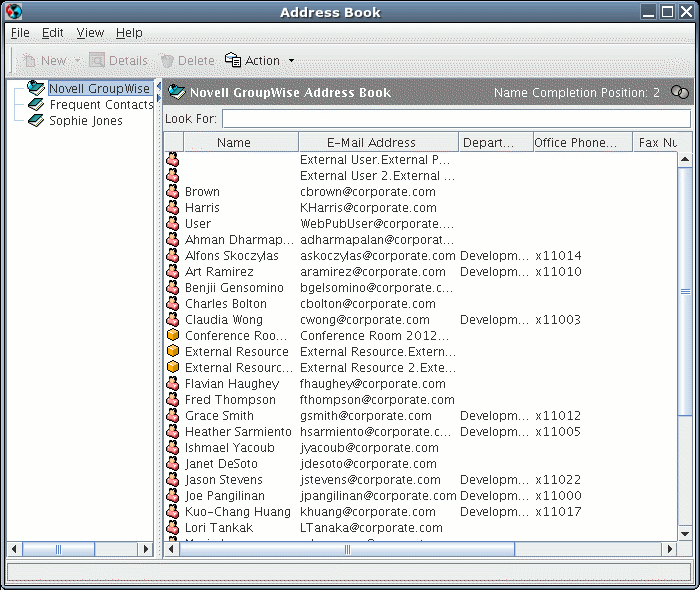
Task: Click the user icon beside Claudia Wong
Action: click(x=173, y=319)
